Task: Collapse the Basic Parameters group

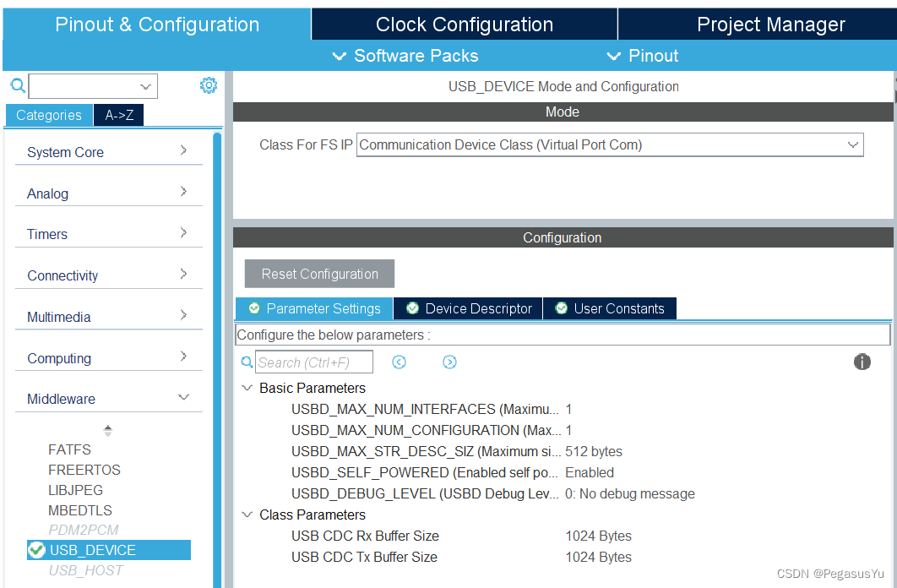Action: click(247, 388)
